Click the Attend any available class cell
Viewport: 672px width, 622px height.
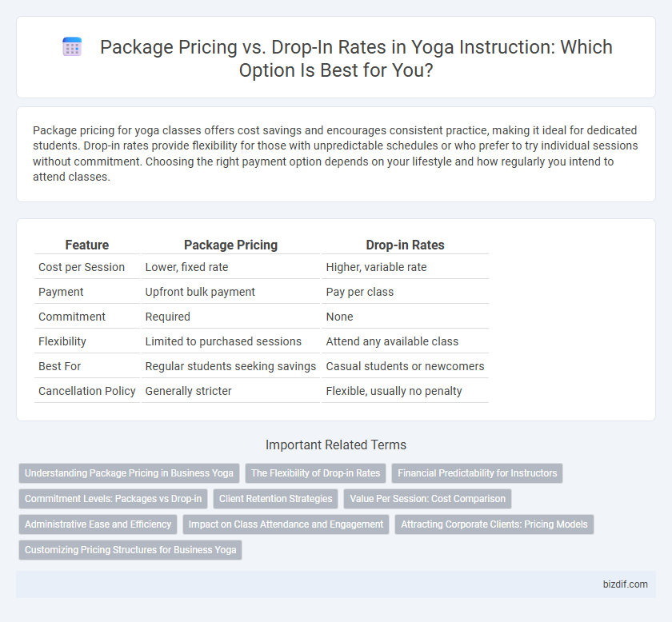point(405,341)
